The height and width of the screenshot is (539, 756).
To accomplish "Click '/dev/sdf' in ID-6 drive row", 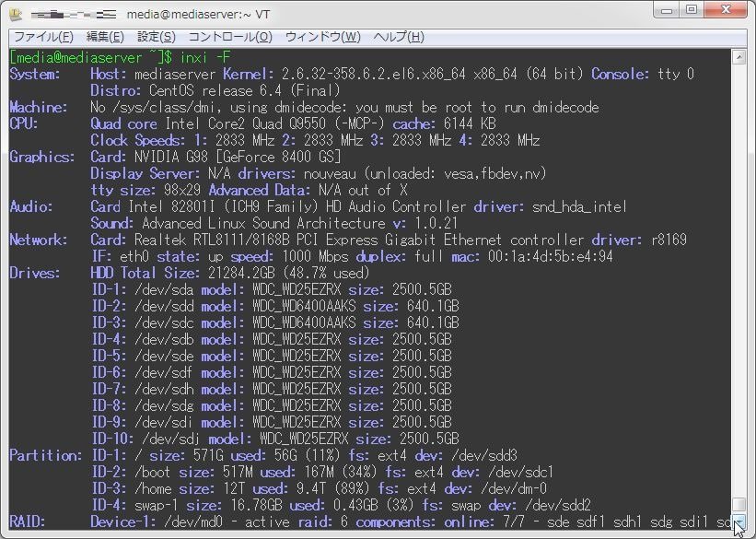I will (164, 372).
